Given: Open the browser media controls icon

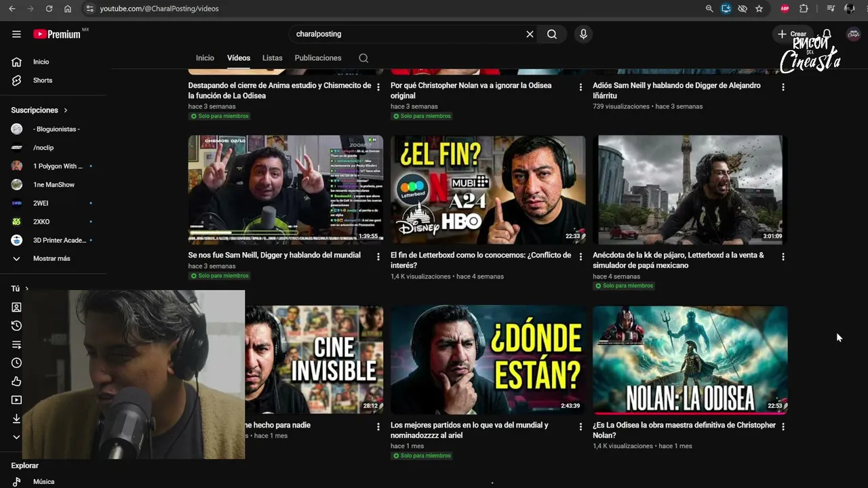Looking at the screenshot, I should point(831,9).
